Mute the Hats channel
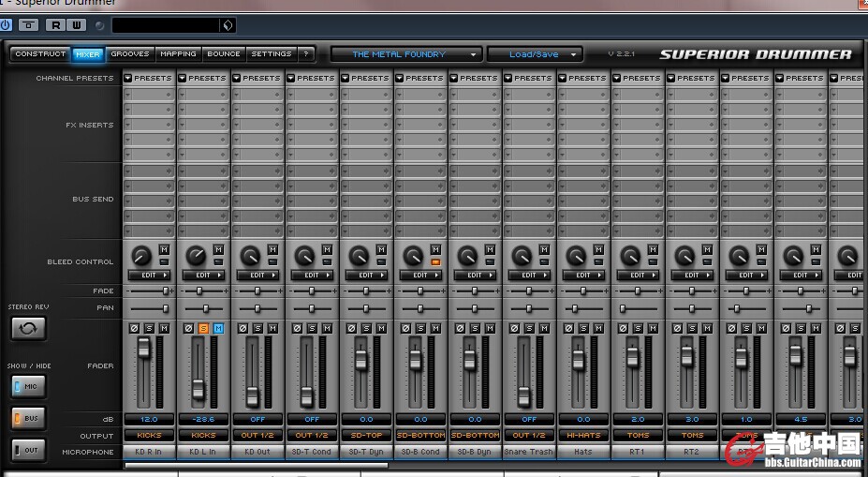 (598, 328)
